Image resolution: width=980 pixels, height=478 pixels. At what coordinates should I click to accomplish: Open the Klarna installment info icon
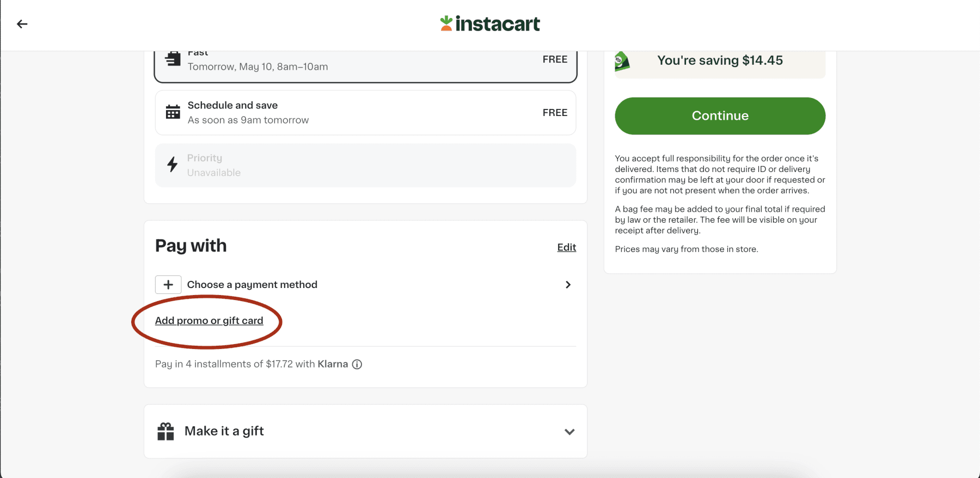357,364
